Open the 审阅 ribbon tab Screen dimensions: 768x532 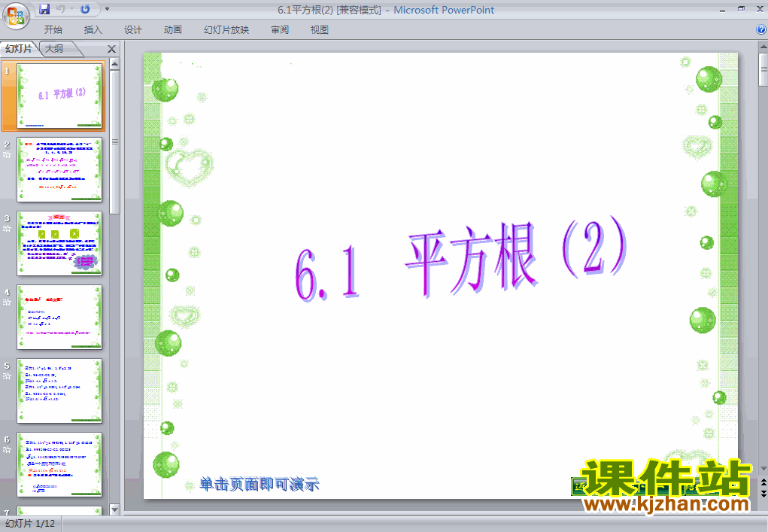[x=280, y=30]
